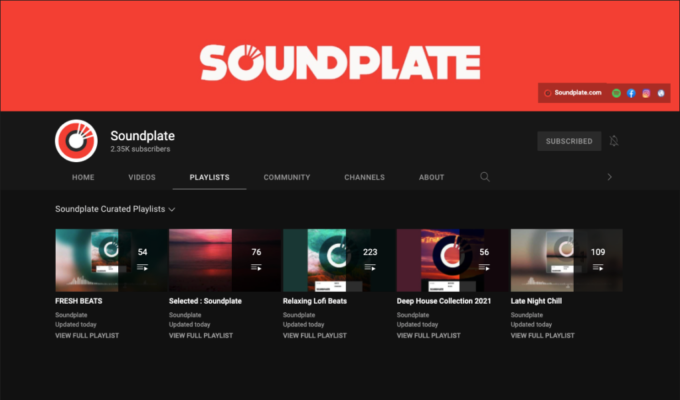Open the Instagram link icon in banner
The width and height of the screenshot is (680, 400).
pos(646,93)
